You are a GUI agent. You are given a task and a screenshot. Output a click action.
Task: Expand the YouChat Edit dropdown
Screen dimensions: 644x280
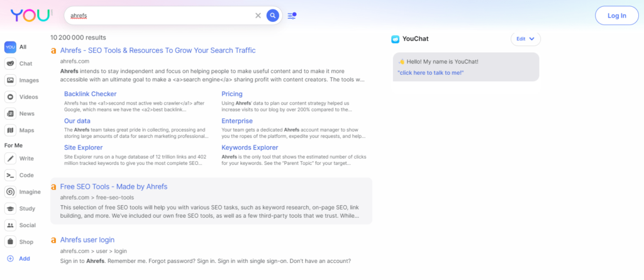(525, 39)
